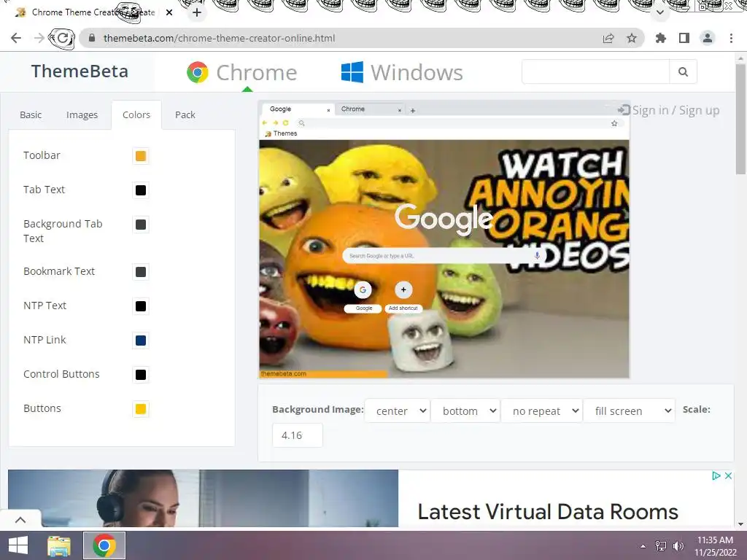Click the Chrome taskbar icon
The image size is (747, 560).
104,545
